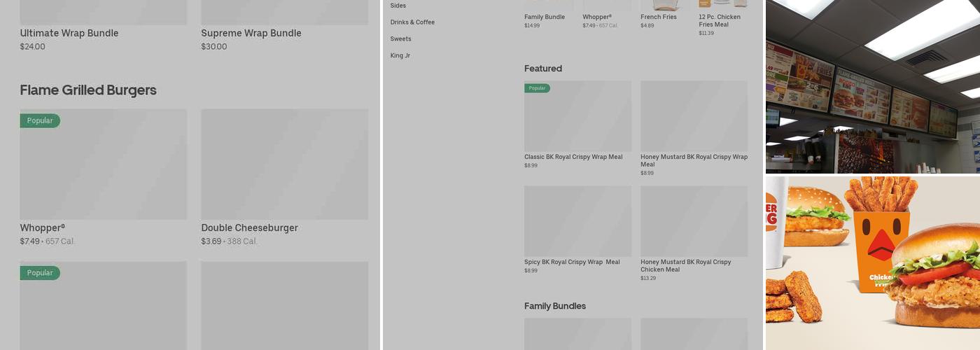Select Drinks & Coffee category
The height and width of the screenshot is (350, 980).
click(412, 22)
